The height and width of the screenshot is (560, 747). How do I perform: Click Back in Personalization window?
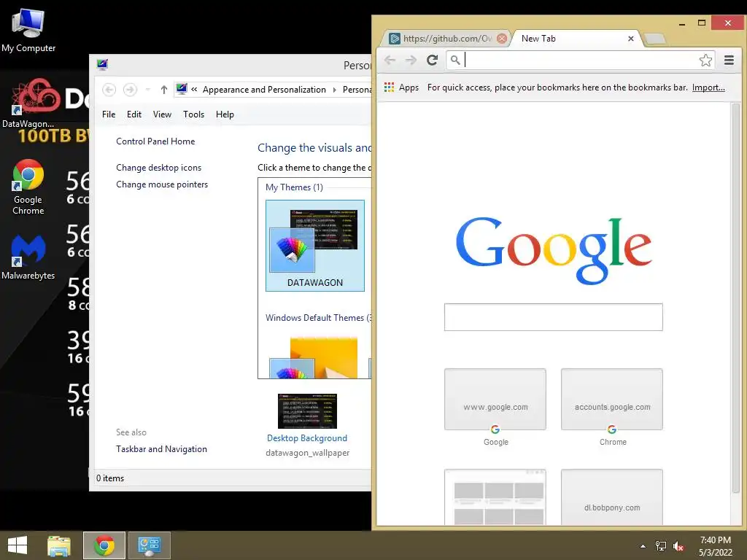click(x=109, y=90)
